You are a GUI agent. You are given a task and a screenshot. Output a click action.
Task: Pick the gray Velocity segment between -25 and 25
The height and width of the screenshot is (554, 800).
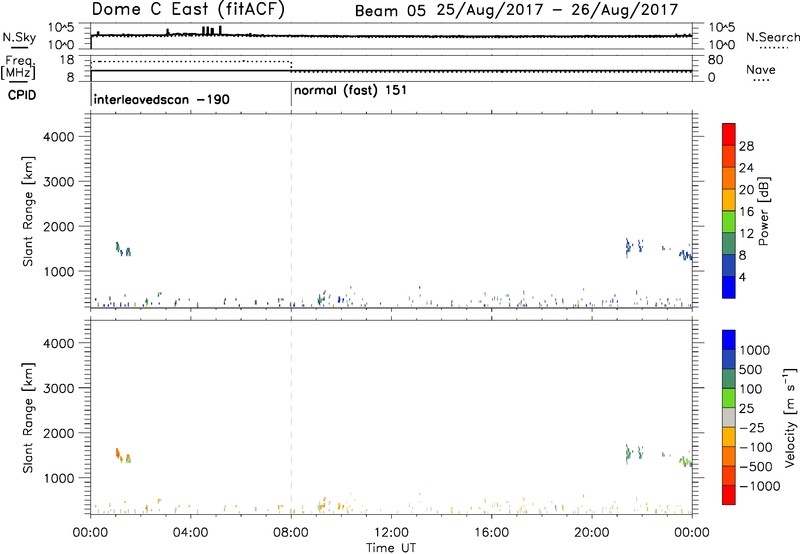729,417
